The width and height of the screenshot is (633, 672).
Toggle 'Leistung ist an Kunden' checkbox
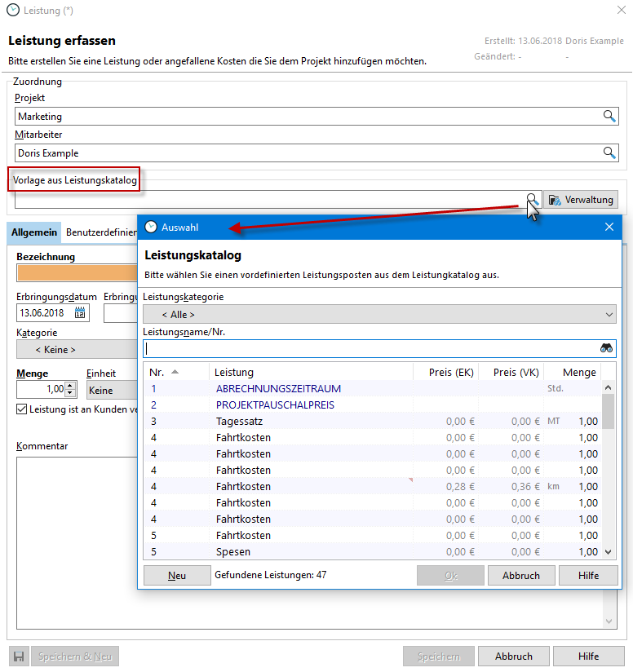coord(22,409)
